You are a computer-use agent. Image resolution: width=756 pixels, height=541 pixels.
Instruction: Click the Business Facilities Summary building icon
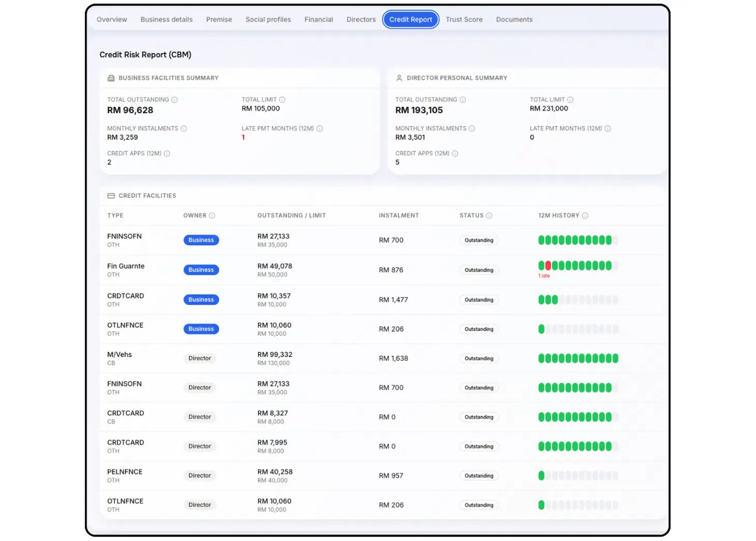pyautogui.click(x=111, y=78)
